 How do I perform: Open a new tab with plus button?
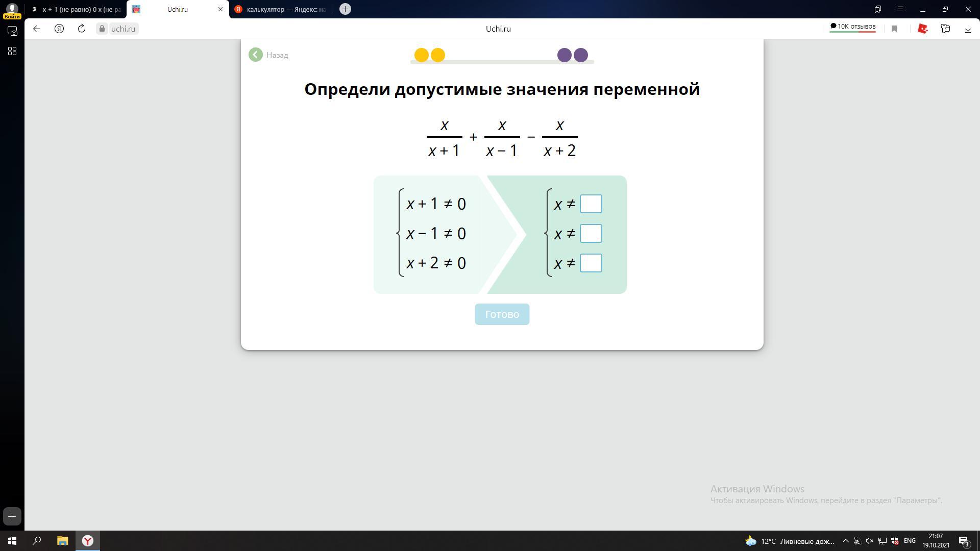coord(345,9)
